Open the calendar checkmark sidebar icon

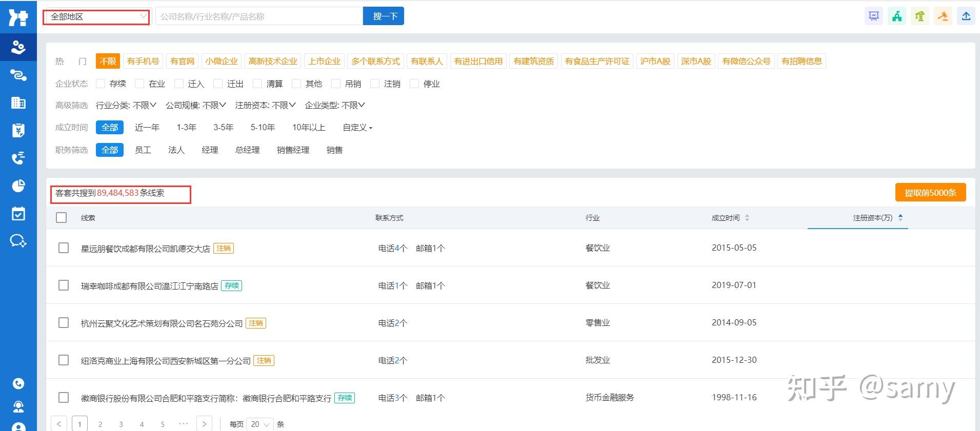18,213
